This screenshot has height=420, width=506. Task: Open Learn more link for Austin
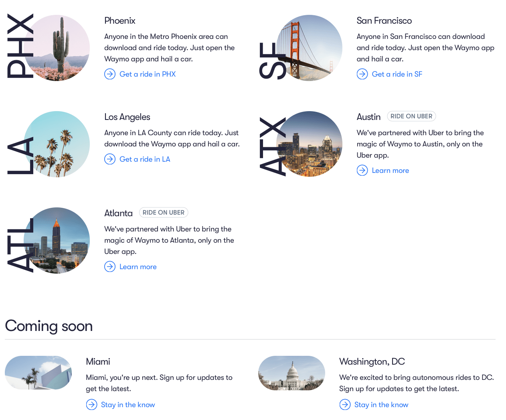coord(390,170)
